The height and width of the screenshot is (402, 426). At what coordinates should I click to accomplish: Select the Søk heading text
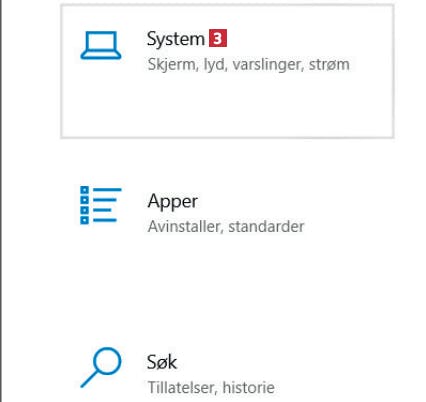[162, 362]
